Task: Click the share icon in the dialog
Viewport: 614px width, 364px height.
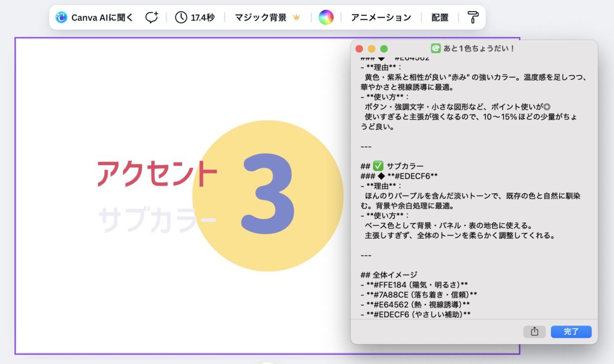Action: pyautogui.click(x=534, y=332)
